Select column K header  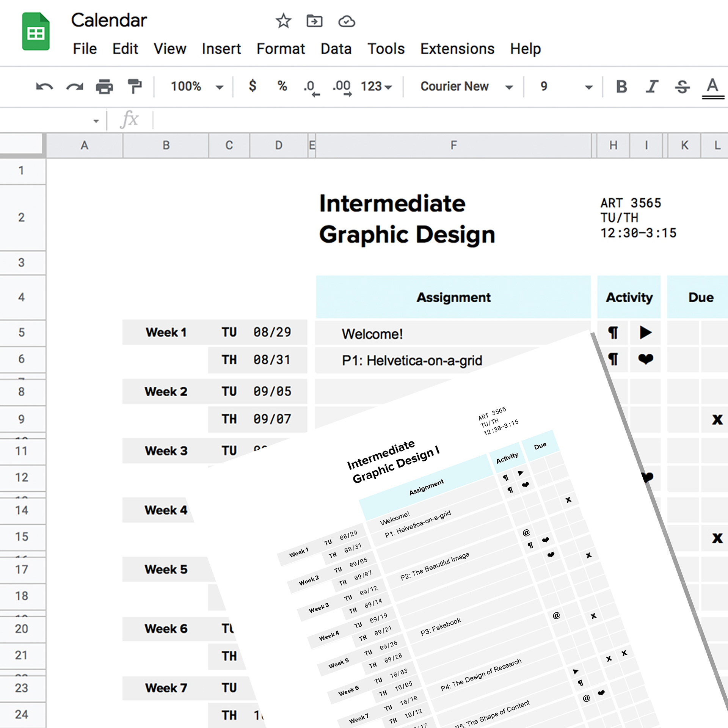(x=684, y=145)
